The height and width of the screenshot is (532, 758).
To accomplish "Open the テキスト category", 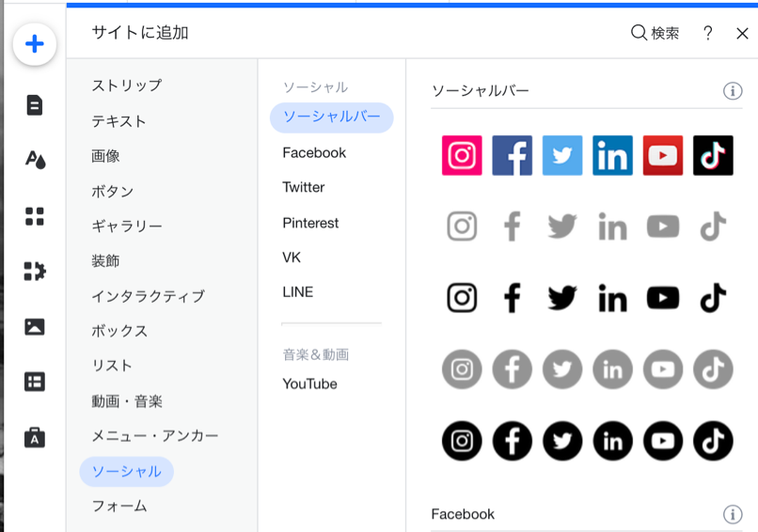I will click(118, 121).
